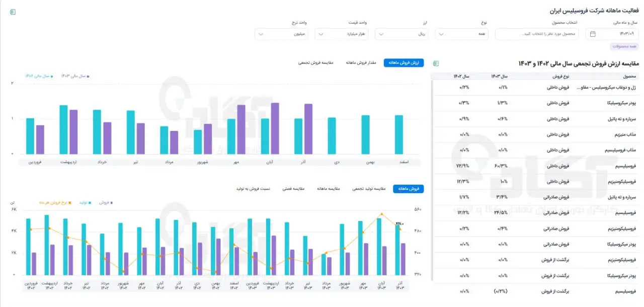Click the همه محصولات tag
644x307 pixels.
tap(624, 46)
